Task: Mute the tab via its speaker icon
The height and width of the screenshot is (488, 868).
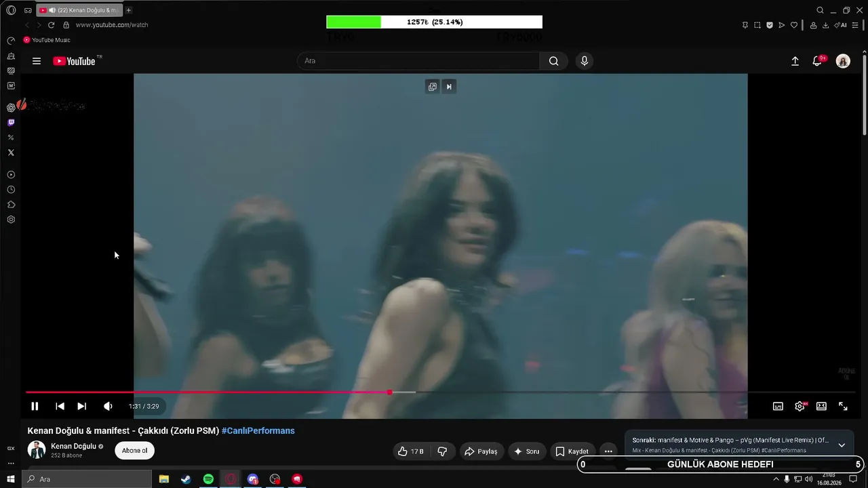Action: (52, 10)
